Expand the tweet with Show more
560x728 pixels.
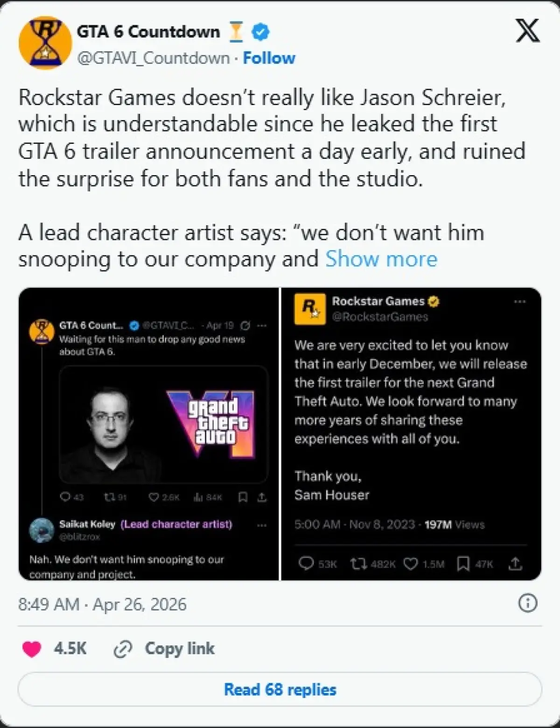[x=381, y=259]
